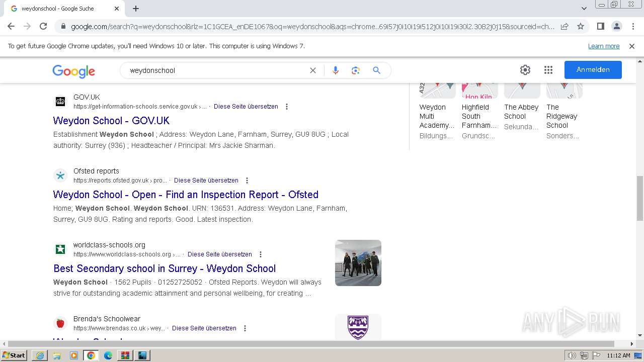Select The Ridgeway School place card
Viewport: 644px width, 362px height.
pos(564,112)
